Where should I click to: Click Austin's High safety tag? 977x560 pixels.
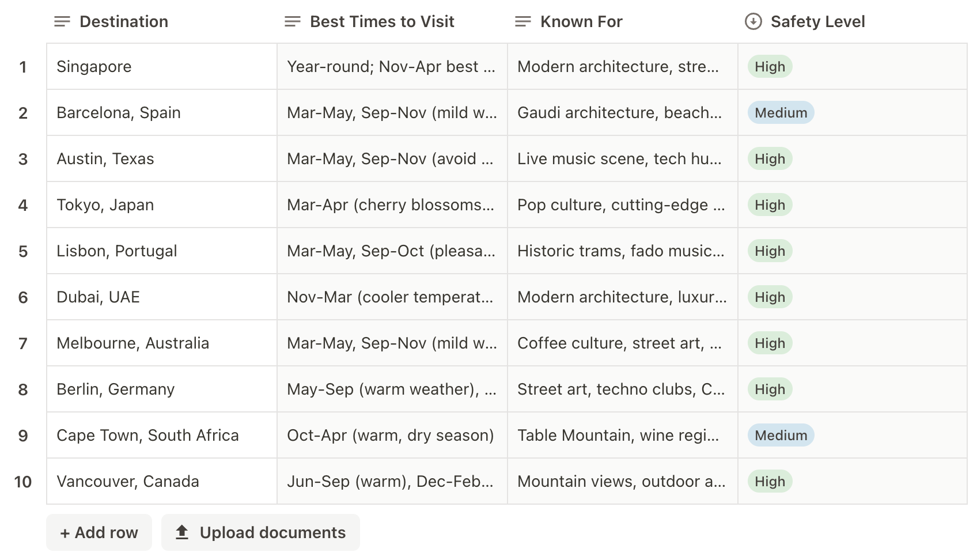pos(770,159)
